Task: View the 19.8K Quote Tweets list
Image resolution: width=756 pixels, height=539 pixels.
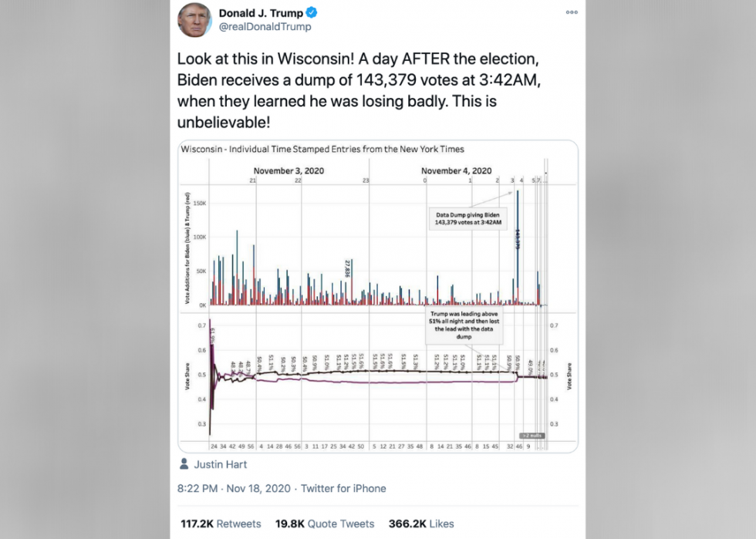Action: click(x=325, y=523)
